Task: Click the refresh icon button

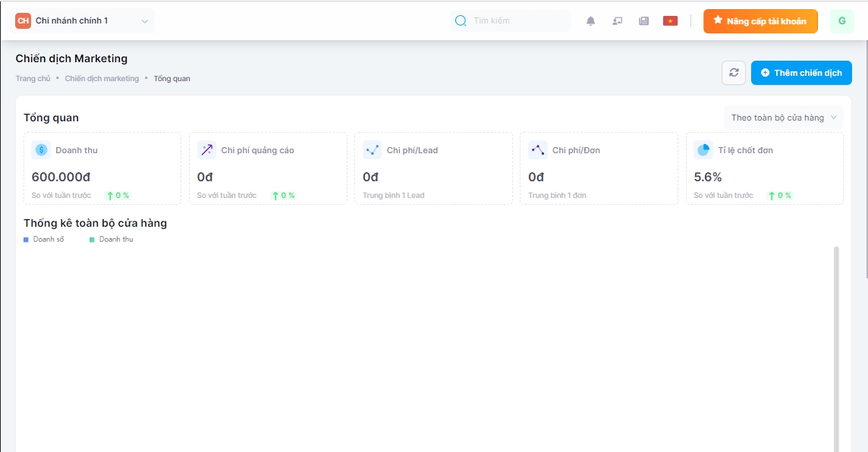Action: click(733, 73)
